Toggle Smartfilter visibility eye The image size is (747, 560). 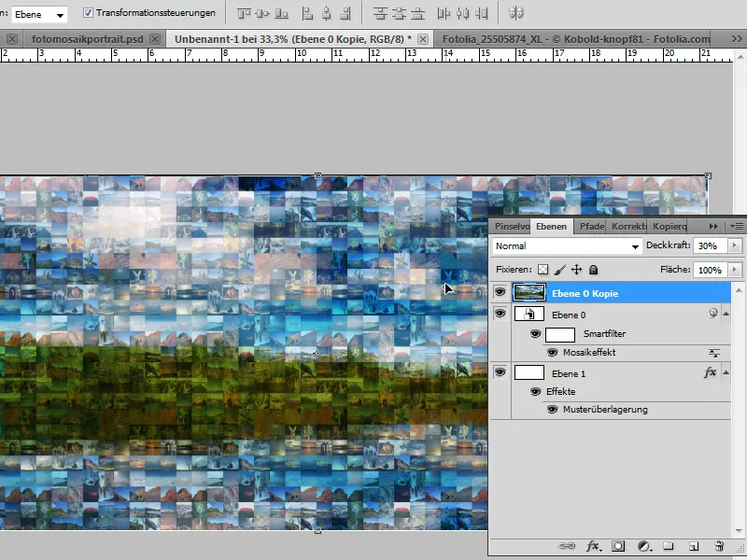(x=535, y=334)
